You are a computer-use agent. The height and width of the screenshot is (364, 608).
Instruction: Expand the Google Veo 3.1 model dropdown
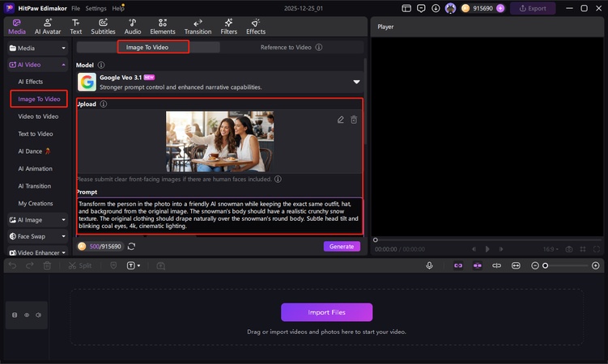click(x=355, y=82)
